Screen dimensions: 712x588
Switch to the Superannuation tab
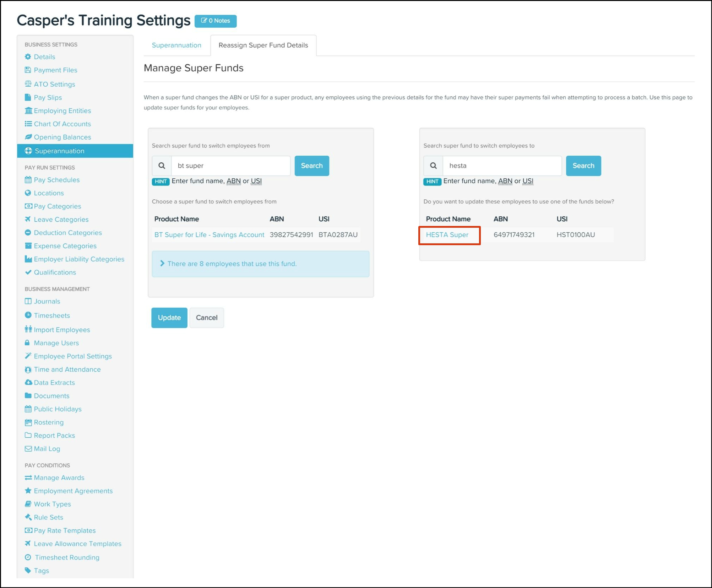click(x=176, y=45)
